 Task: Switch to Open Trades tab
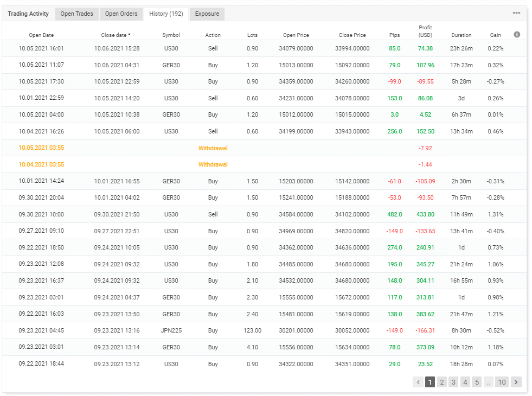pos(76,14)
